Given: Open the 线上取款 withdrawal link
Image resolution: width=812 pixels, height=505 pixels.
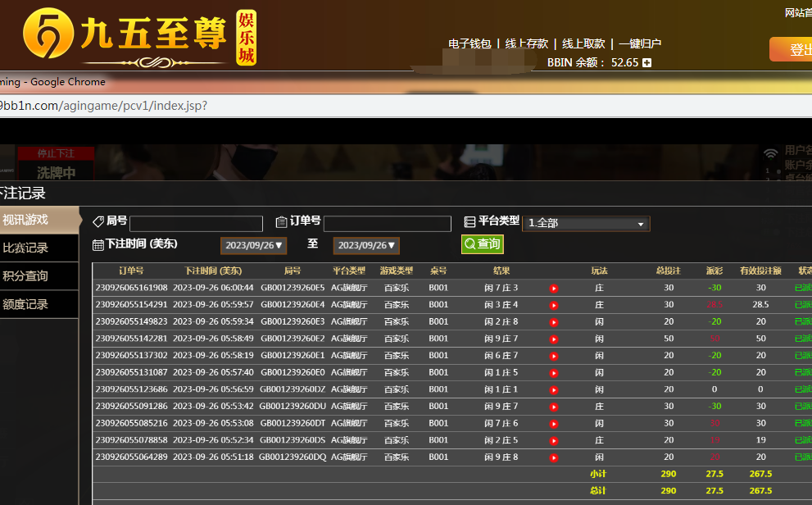Looking at the screenshot, I should coord(583,43).
